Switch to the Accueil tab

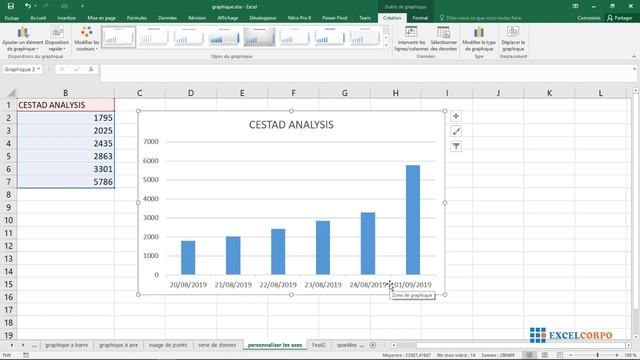tap(38, 18)
